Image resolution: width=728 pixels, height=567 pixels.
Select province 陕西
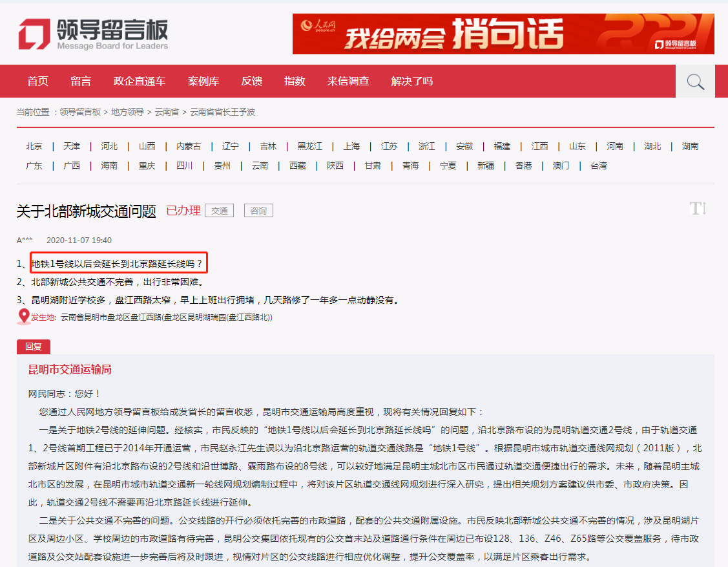click(x=335, y=166)
